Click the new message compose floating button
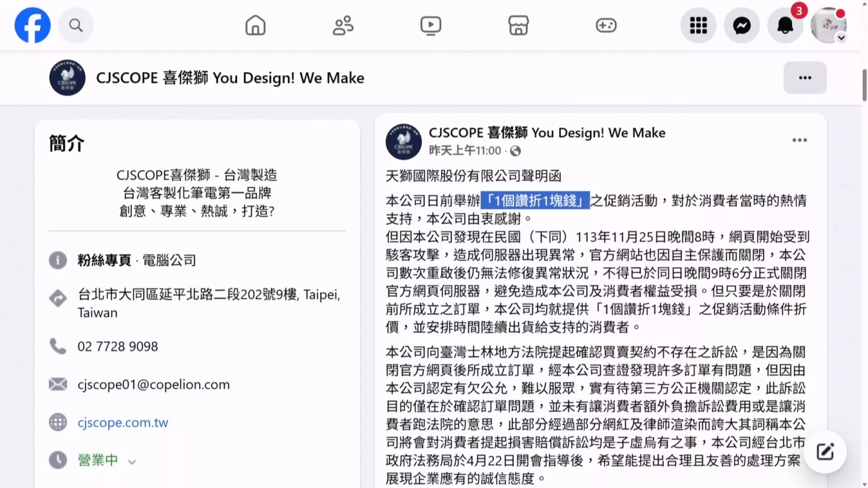868x488 pixels. tap(825, 452)
